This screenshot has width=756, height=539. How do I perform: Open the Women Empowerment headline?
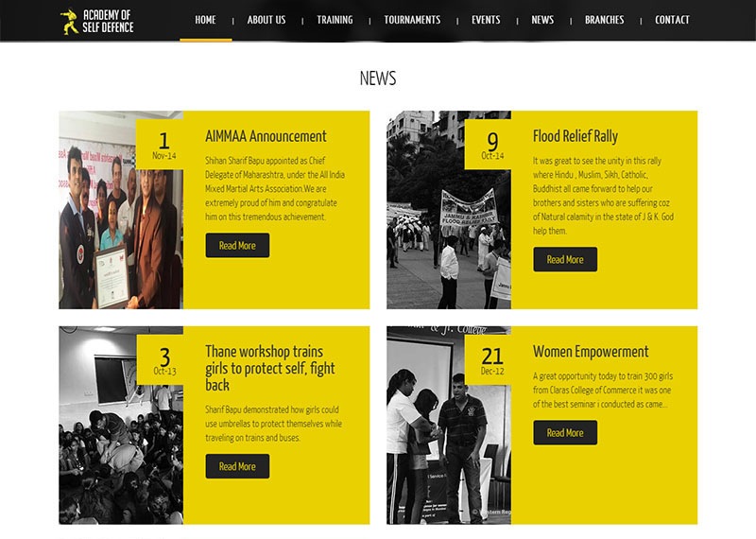click(x=591, y=352)
